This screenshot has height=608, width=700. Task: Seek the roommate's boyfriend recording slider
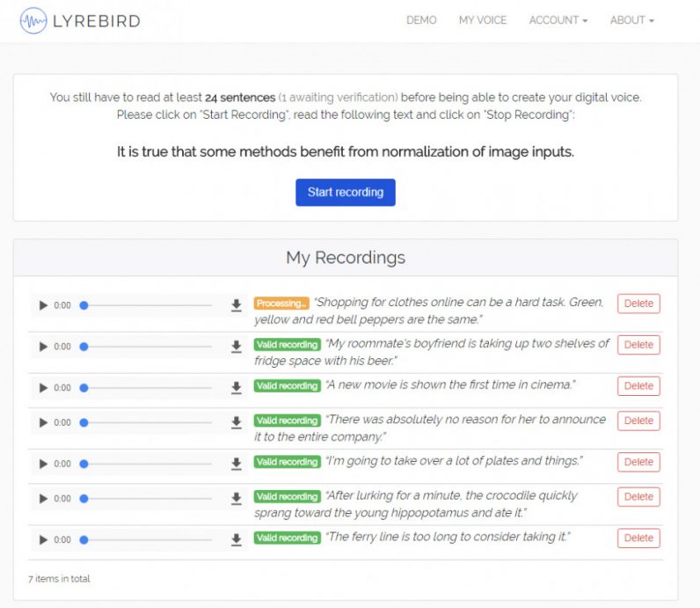pyautogui.click(x=145, y=347)
